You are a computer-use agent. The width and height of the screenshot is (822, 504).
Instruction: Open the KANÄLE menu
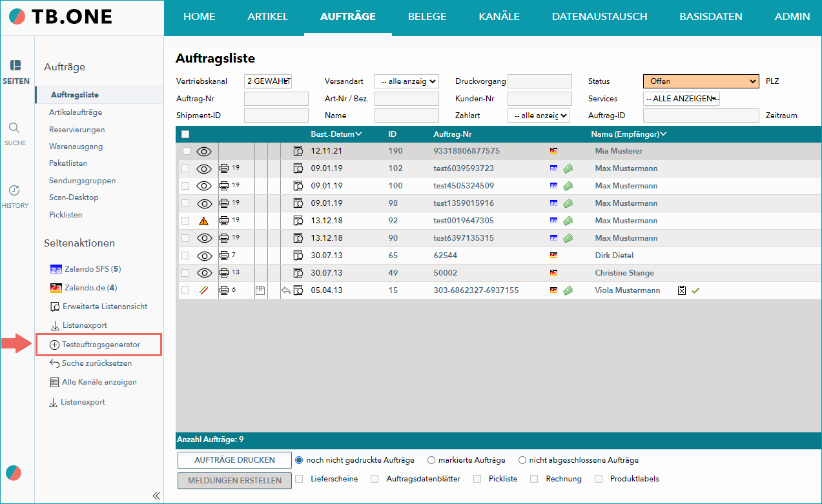tap(499, 17)
